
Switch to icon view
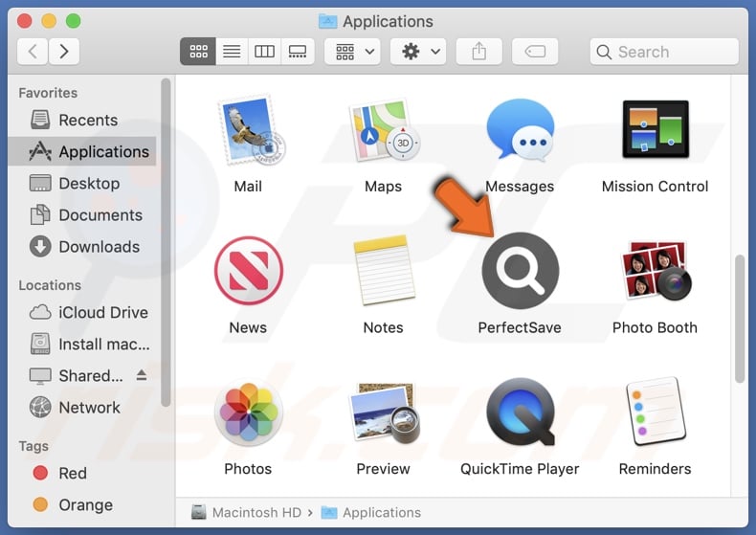pos(198,51)
